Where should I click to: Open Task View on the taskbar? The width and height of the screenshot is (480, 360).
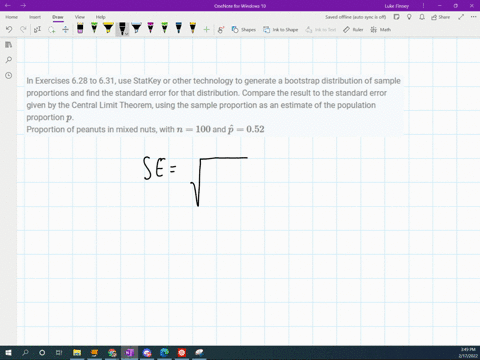(59, 353)
